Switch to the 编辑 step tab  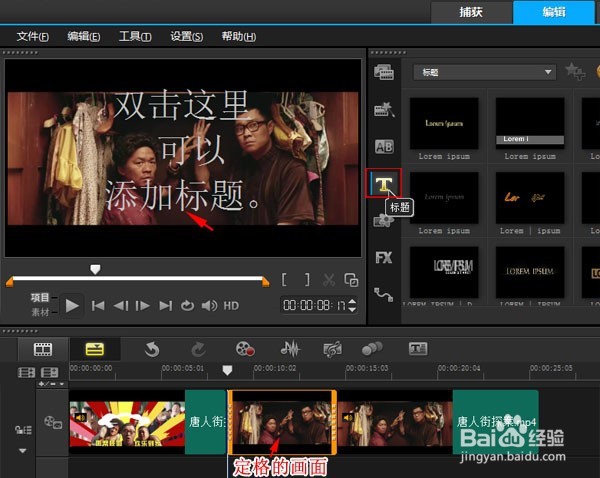[x=554, y=12]
